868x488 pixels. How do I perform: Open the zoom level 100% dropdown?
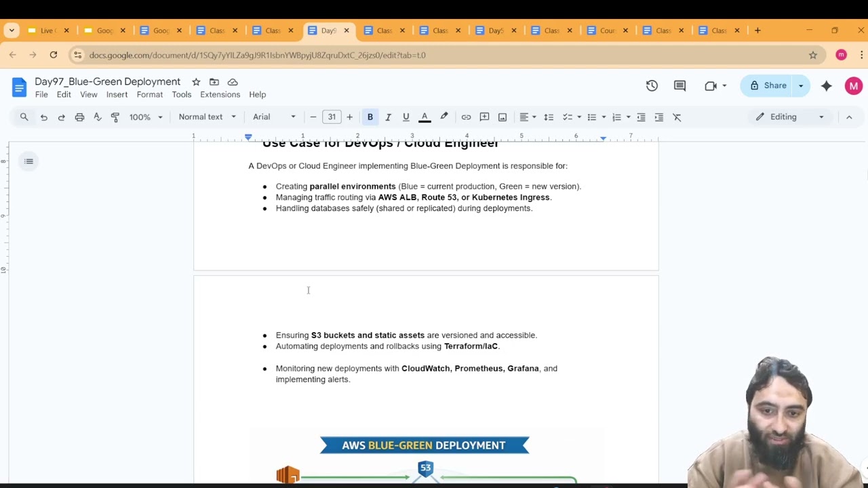coord(146,117)
